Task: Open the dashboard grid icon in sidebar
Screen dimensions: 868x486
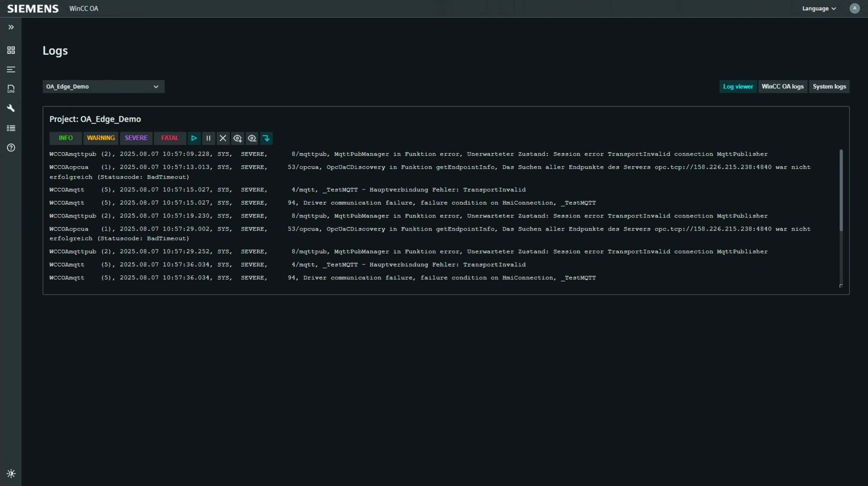Action: coord(11,50)
